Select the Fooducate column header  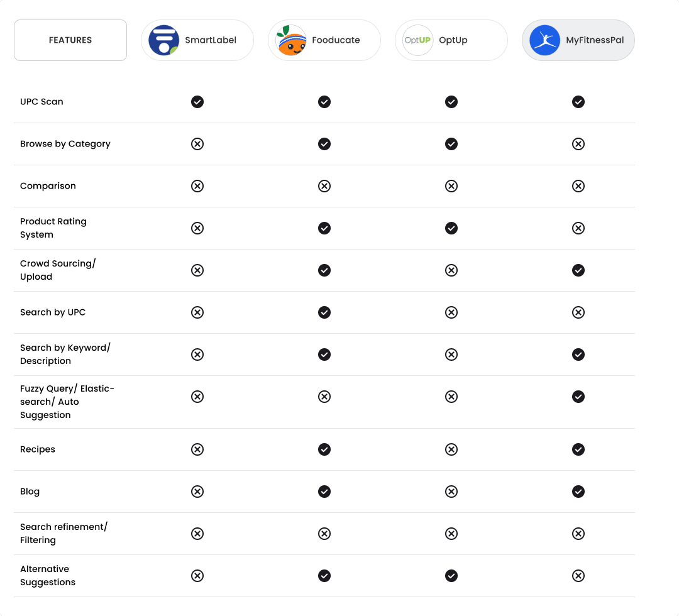coord(324,40)
